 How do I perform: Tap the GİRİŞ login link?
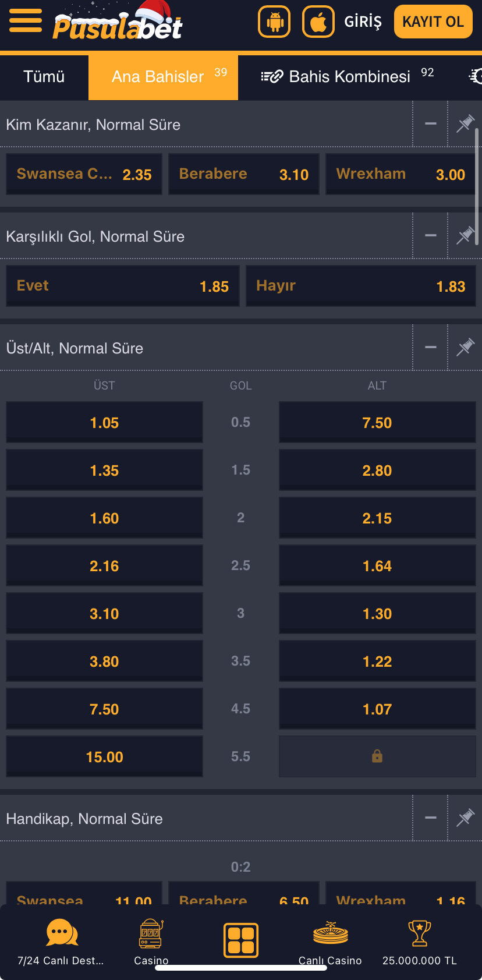pyautogui.click(x=363, y=22)
